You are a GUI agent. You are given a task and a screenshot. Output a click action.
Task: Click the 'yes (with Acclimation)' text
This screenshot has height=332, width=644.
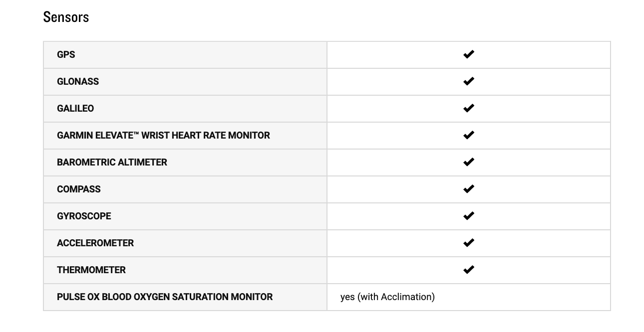pyautogui.click(x=387, y=297)
